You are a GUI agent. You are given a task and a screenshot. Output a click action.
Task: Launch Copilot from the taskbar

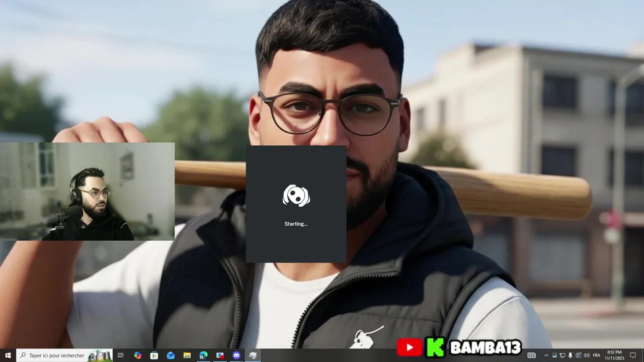click(137, 355)
